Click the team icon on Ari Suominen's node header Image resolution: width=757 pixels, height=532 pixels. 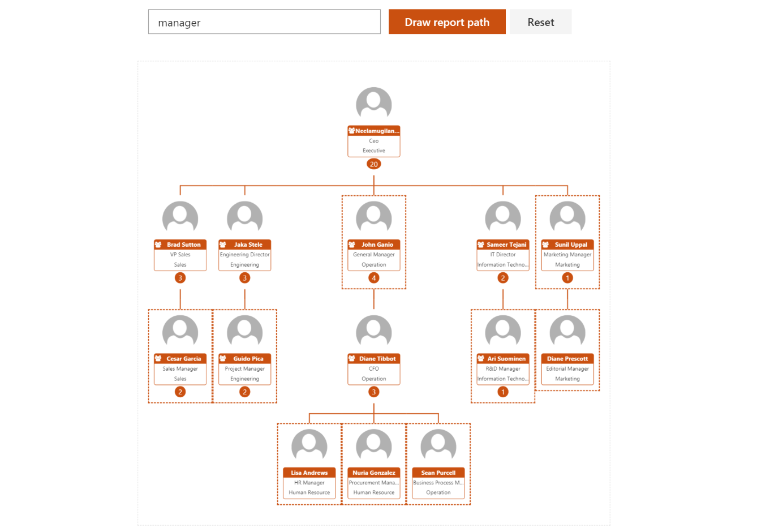click(481, 359)
